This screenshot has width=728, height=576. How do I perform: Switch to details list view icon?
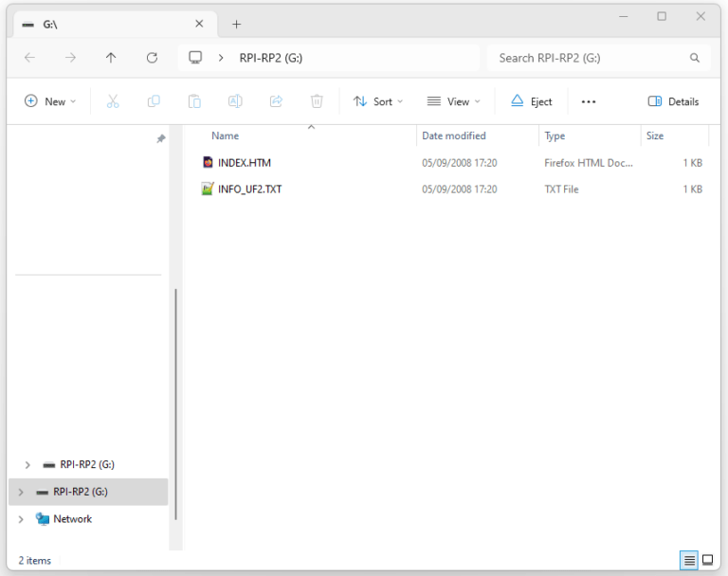pos(689,560)
